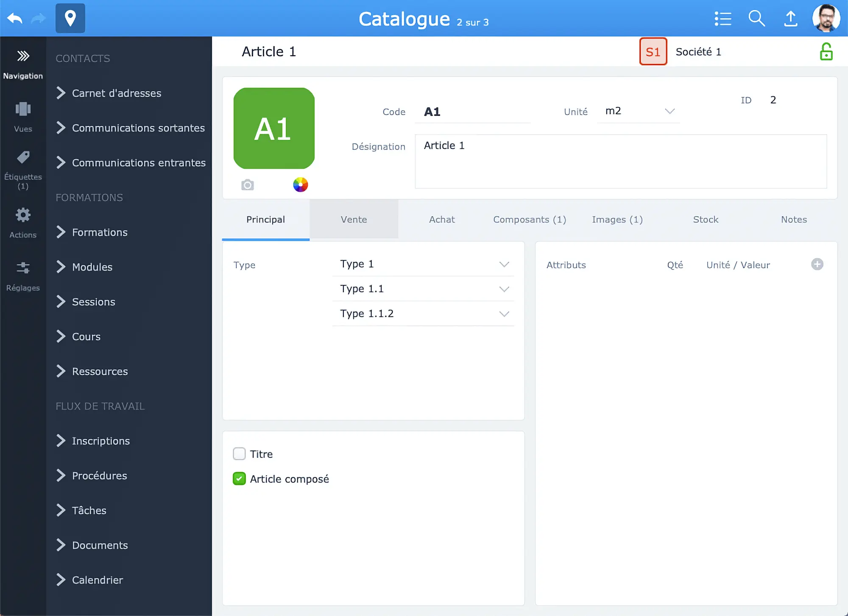This screenshot has height=616, width=848.
Task: Open the Calendrier navigation link
Action: (x=97, y=580)
